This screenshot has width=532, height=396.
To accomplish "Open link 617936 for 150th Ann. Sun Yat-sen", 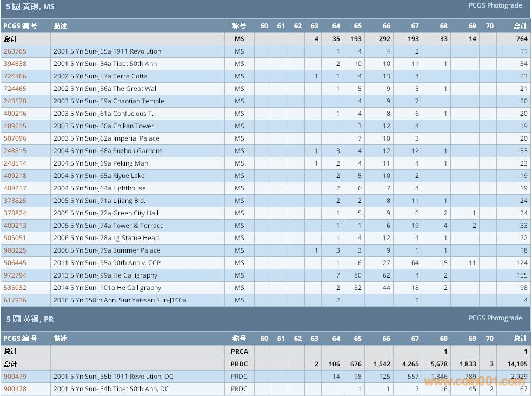I will (15, 300).
